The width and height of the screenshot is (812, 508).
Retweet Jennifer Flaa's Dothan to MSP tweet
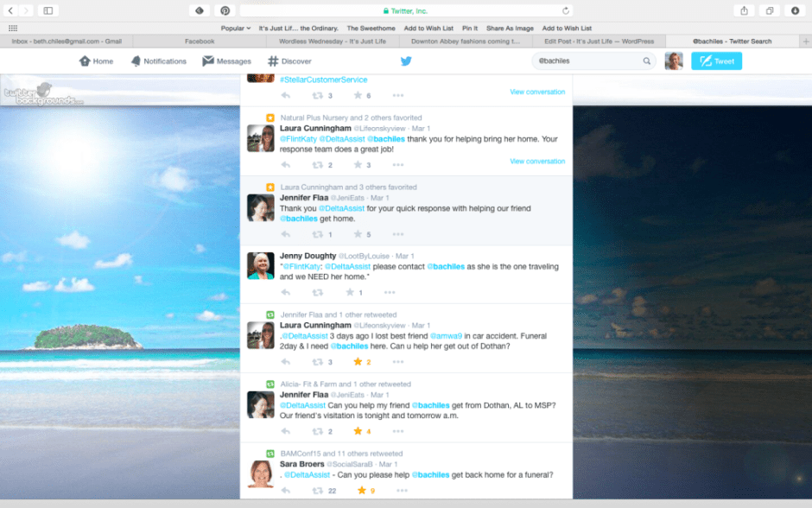click(x=317, y=431)
